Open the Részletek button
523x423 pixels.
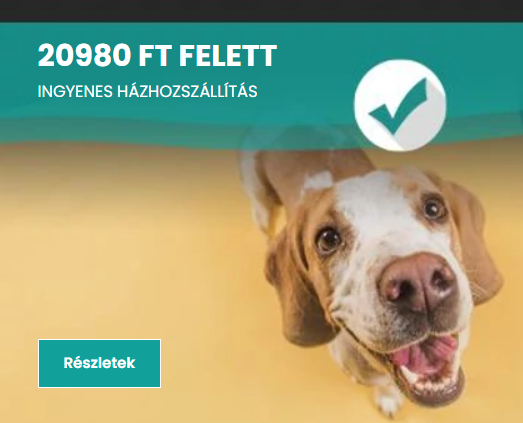[x=99, y=363]
